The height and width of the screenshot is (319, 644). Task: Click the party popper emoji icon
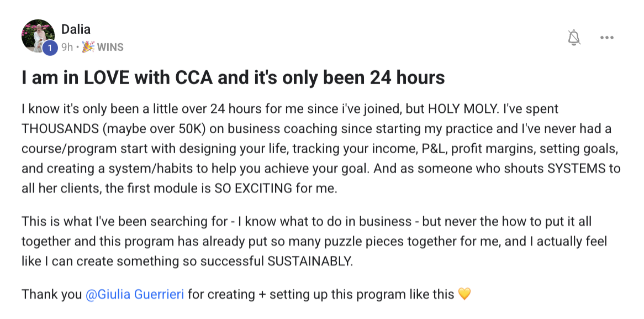[x=88, y=48]
